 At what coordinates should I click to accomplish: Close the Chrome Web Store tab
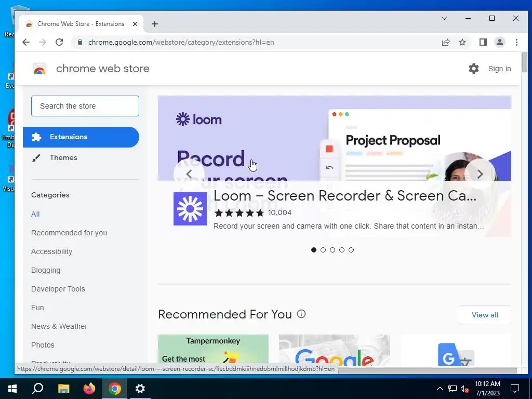pos(135,24)
